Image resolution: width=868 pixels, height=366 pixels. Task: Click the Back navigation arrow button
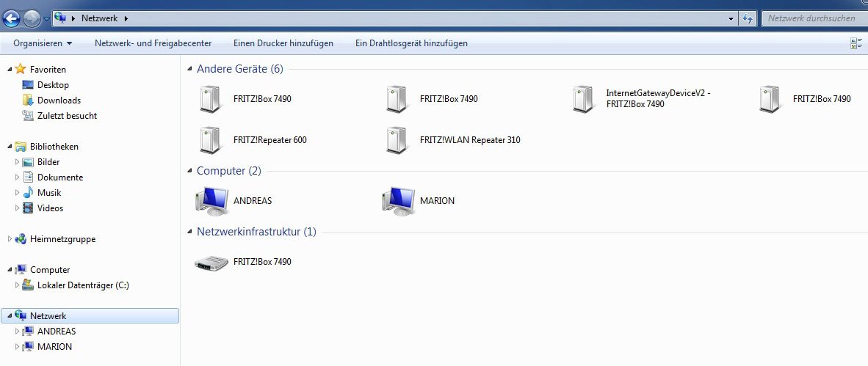click(x=12, y=19)
